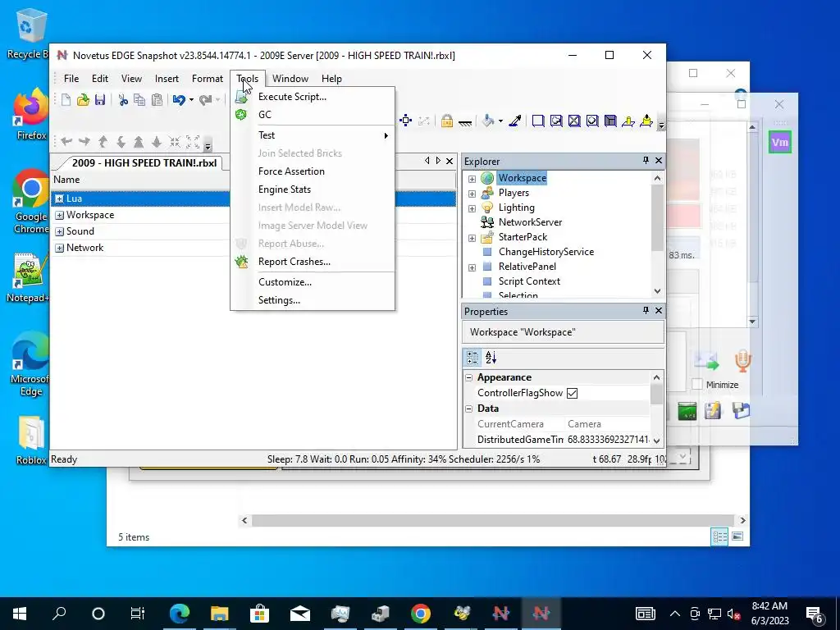
Task: Click the Undo arrow icon
Action: coord(179,99)
